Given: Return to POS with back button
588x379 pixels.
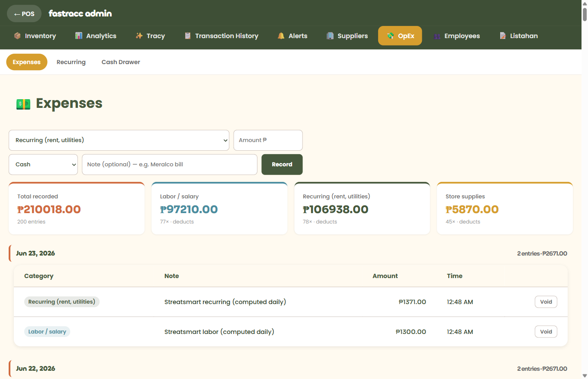Looking at the screenshot, I should coord(24,13).
